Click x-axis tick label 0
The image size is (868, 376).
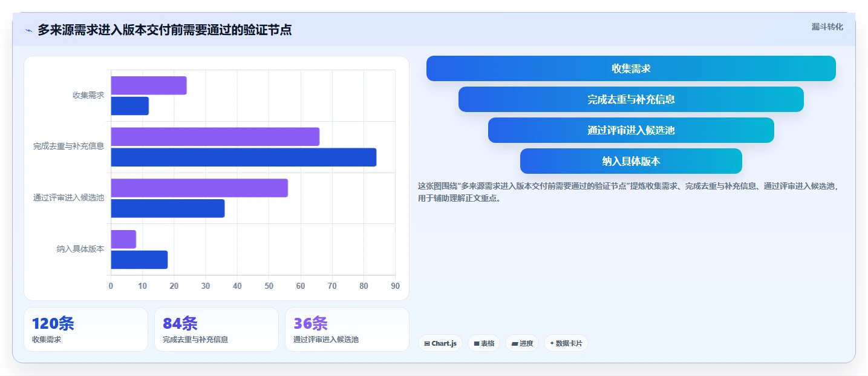[111, 286]
